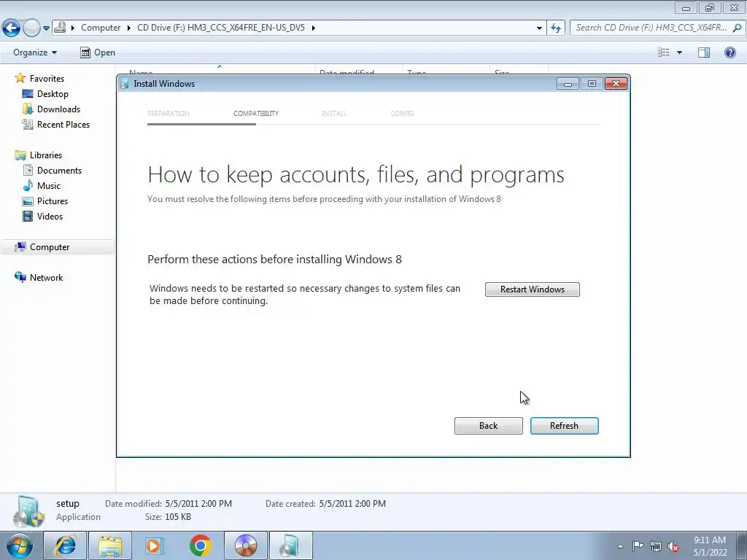Click Show desktop button at taskbar end
Viewport: 747px width, 560px height.
pos(742,546)
